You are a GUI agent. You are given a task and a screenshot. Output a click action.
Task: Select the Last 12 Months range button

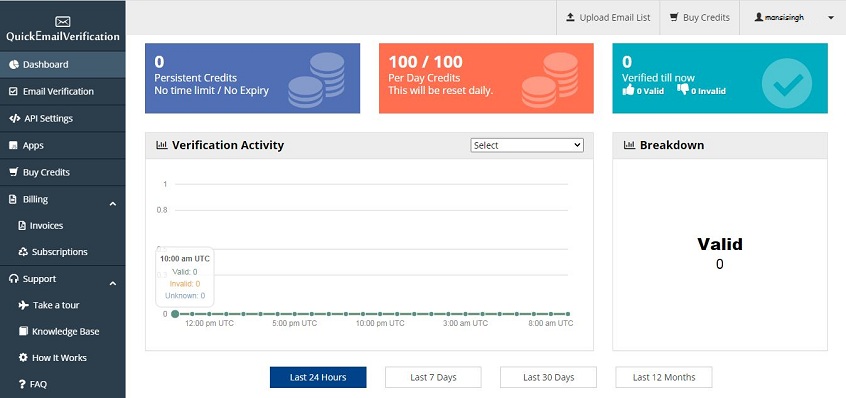(664, 378)
